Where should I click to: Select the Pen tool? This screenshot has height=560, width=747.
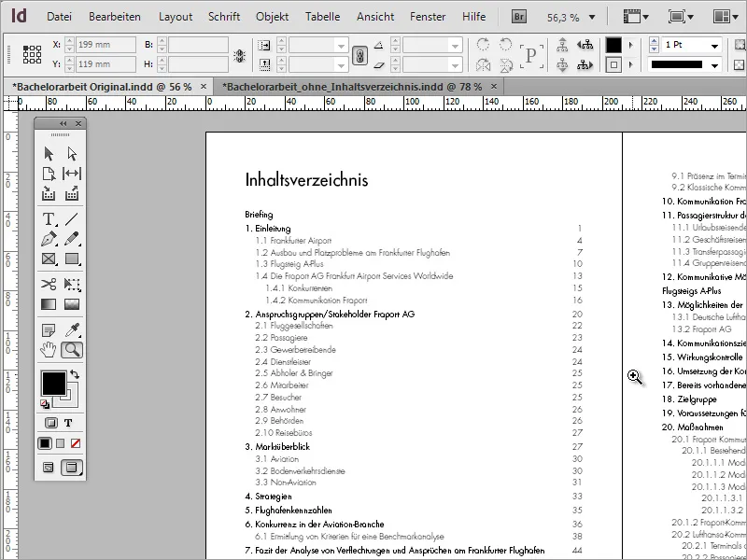49,239
